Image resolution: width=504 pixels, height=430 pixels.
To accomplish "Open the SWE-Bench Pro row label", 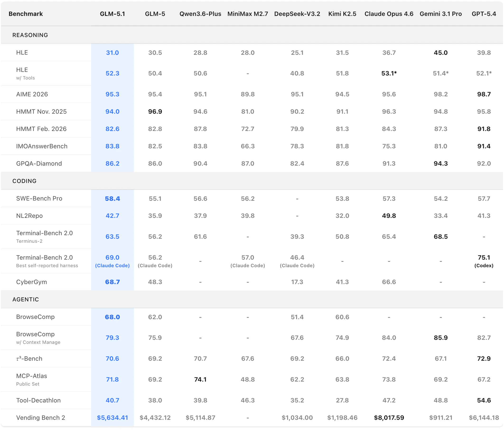I will click(39, 198).
